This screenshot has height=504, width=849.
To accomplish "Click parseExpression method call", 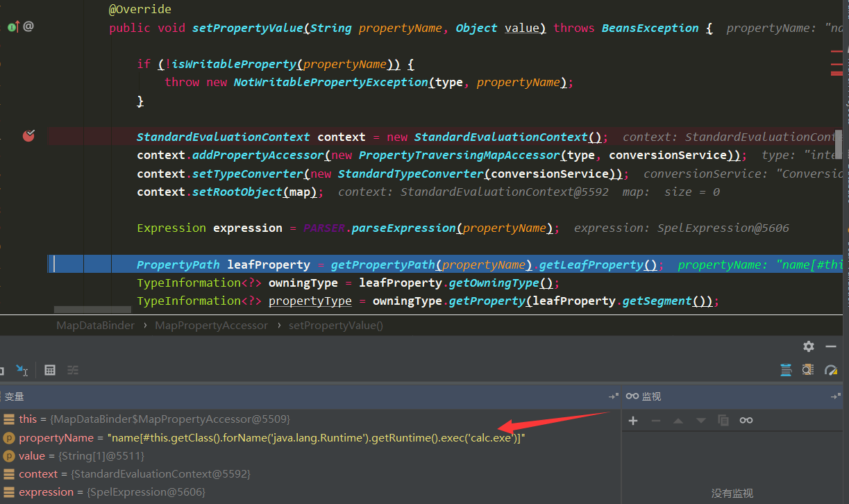I will coord(403,228).
